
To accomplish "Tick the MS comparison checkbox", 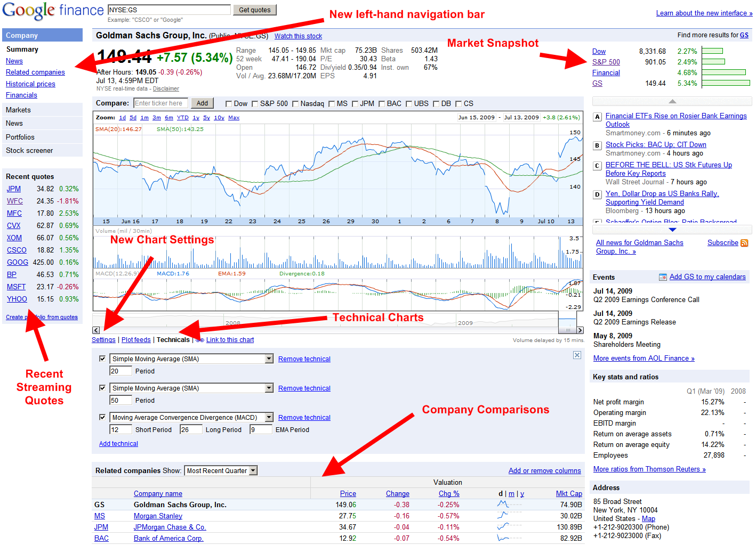I will pos(332,104).
